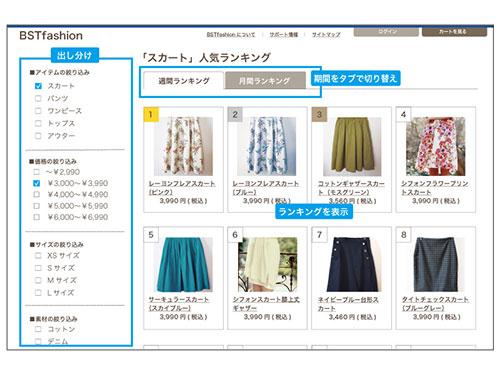Go to BSTfashion home logo
The height and width of the screenshot is (375, 500).
coord(51,36)
